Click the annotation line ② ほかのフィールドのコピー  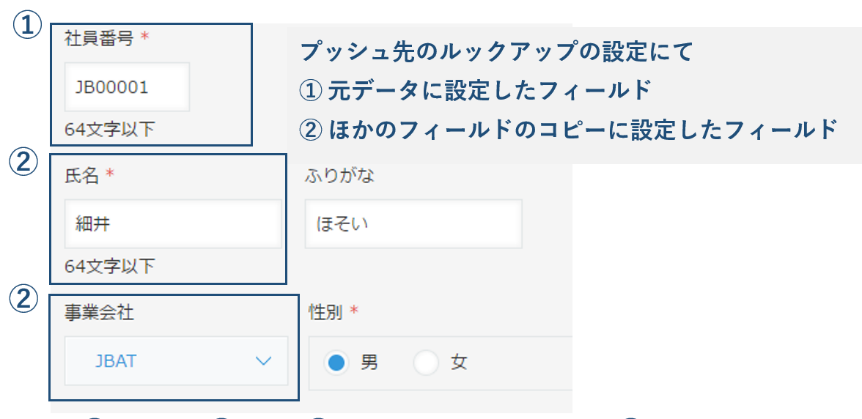pyautogui.click(x=568, y=130)
